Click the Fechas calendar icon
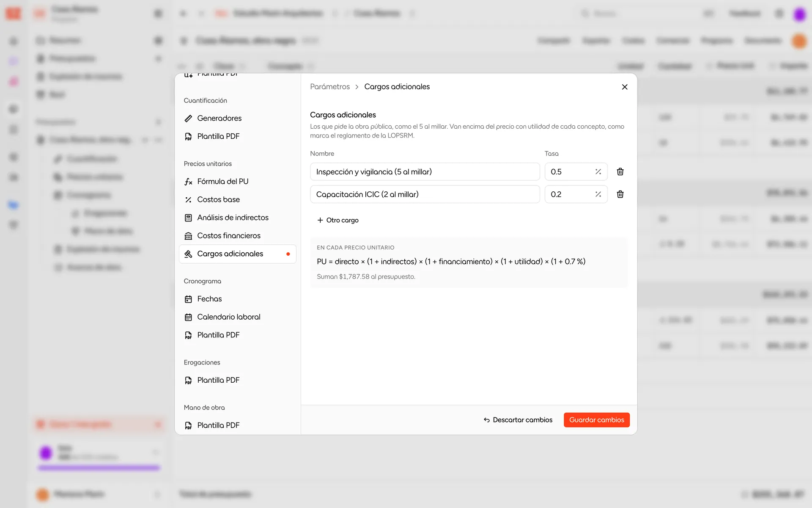The width and height of the screenshot is (812, 508). pyautogui.click(x=188, y=299)
